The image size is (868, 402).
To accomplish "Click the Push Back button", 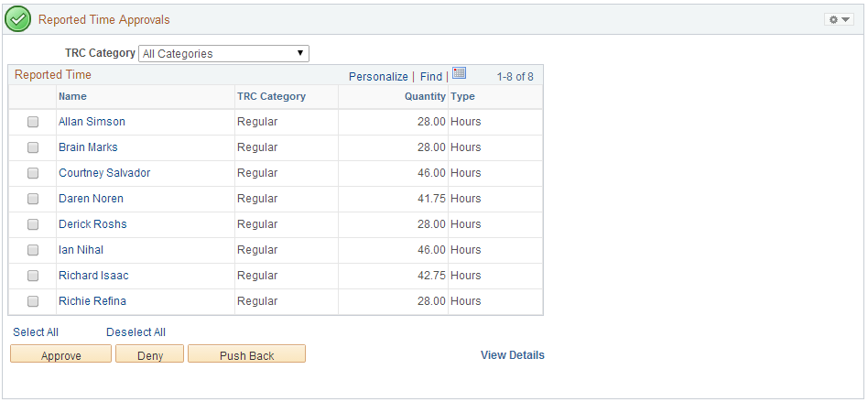I will (247, 354).
